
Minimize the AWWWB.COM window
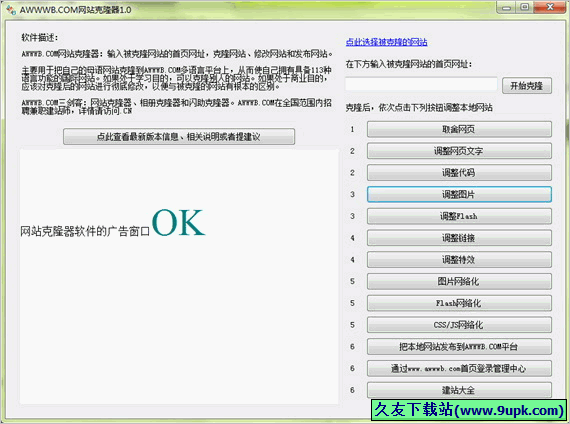point(507,8)
